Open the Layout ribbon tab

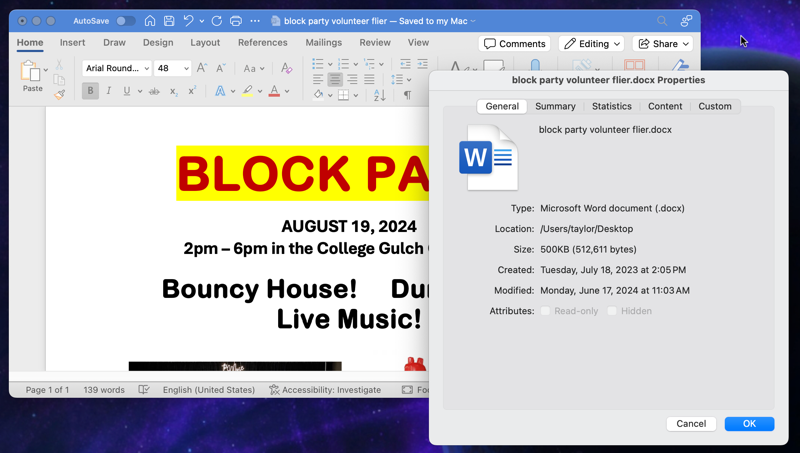205,42
